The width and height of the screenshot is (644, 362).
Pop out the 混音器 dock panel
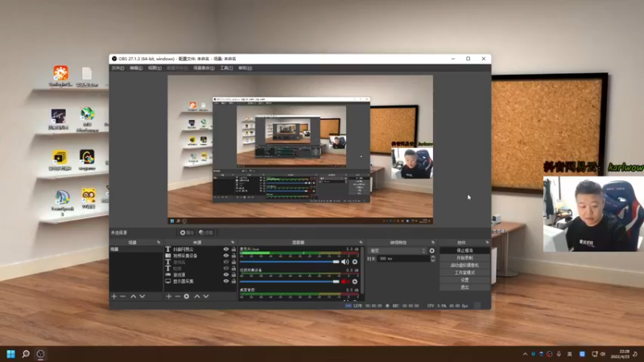tap(361, 243)
